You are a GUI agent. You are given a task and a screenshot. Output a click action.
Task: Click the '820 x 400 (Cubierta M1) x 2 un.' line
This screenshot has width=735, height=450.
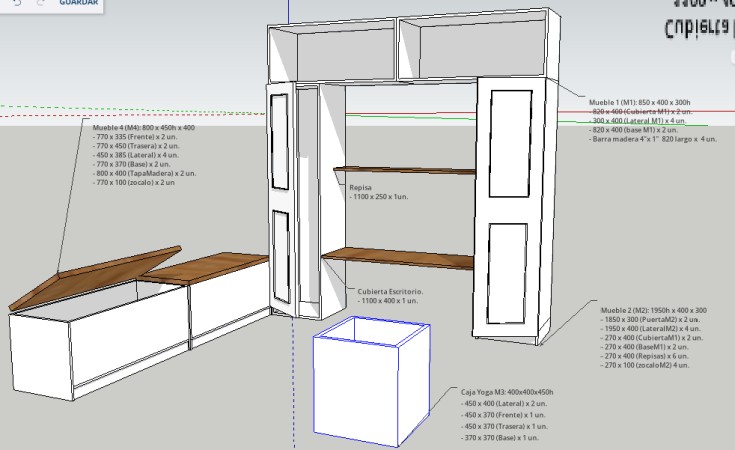point(641,112)
